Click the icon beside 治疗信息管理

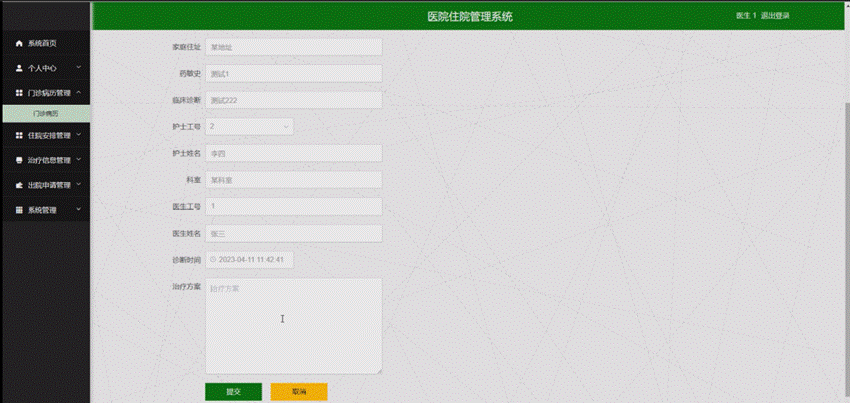[20, 160]
